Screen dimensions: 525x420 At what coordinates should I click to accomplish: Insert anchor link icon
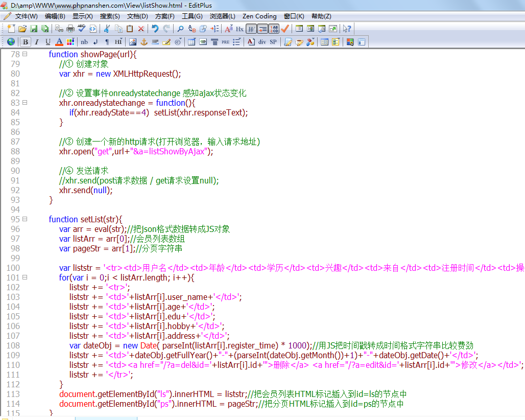coord(144,42)
